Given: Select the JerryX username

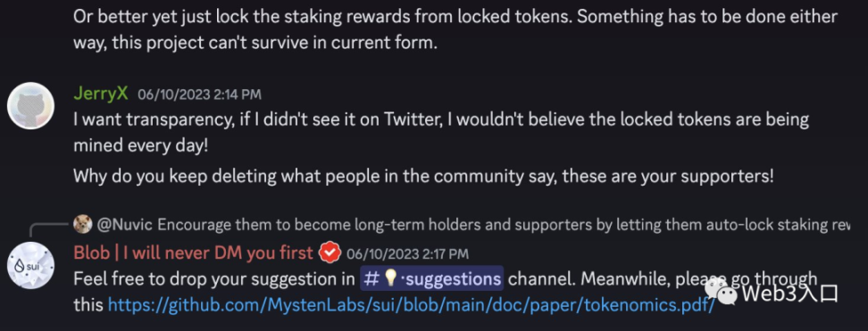Looking at the screenshot, I should point(101,94).
